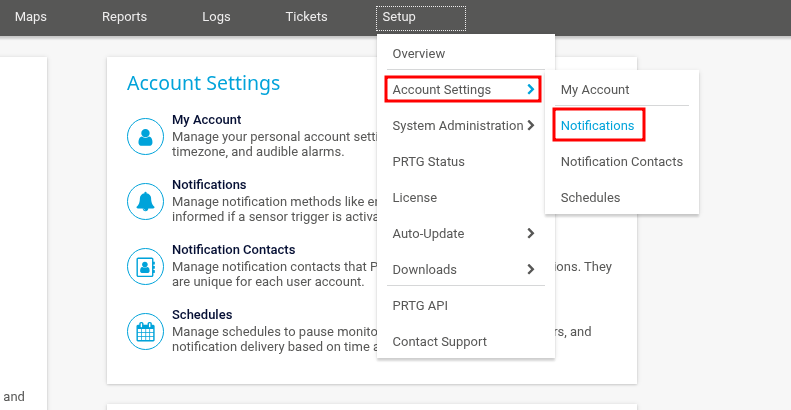
Task: Click the Notifications bell icon
Action: click(x=146, y=202)
